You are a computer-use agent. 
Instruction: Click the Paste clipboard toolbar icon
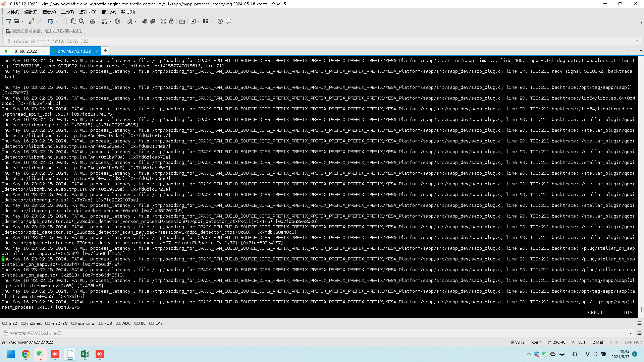pyautogui.click(x=73, y=21)
